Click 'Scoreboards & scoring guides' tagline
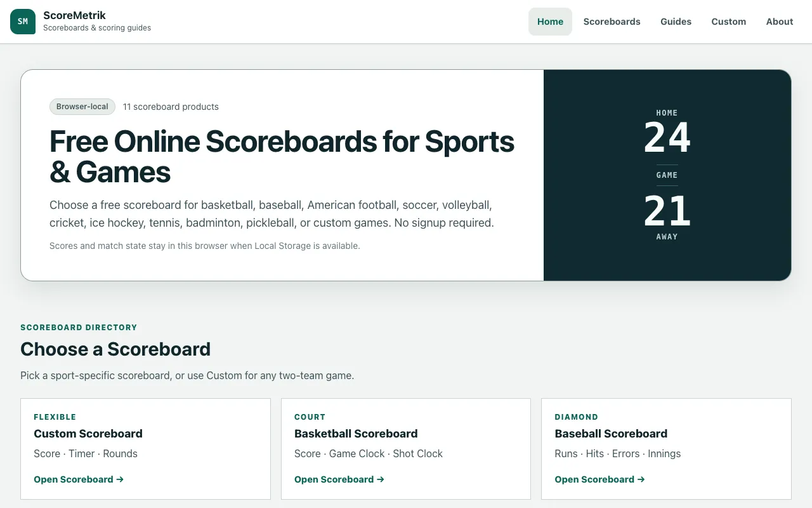Viewport: 812px width, 508px height. [97, 28]
